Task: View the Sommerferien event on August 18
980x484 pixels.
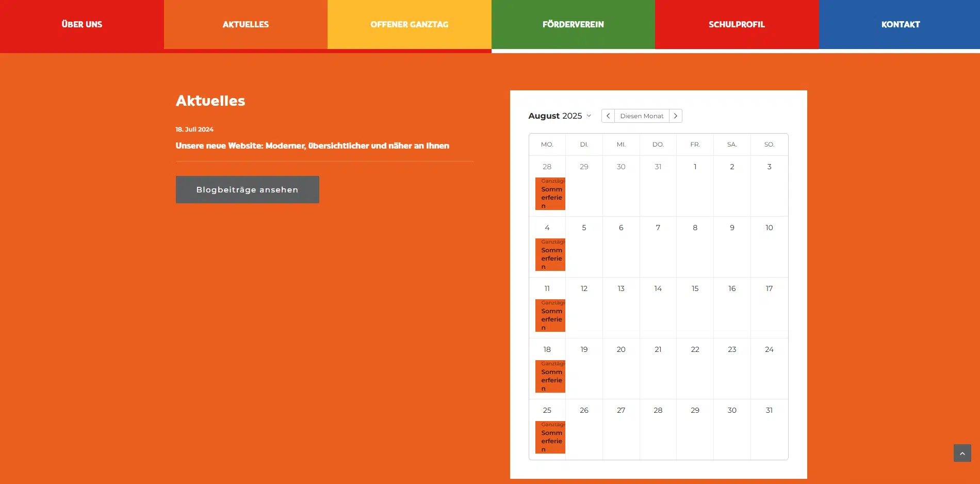Action: coord(550,377)
